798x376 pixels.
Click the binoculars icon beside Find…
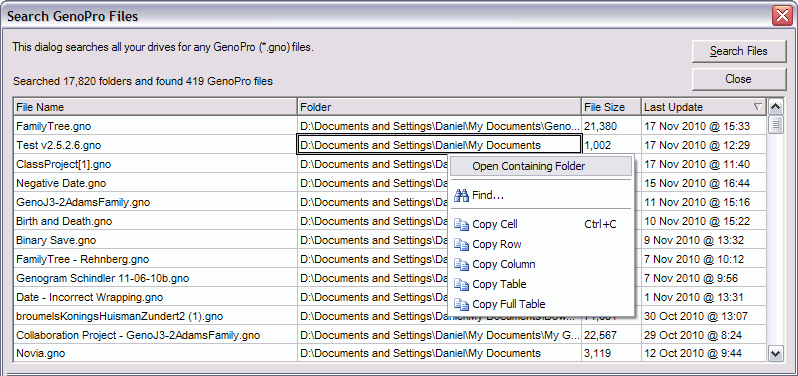tap(461, 195)
